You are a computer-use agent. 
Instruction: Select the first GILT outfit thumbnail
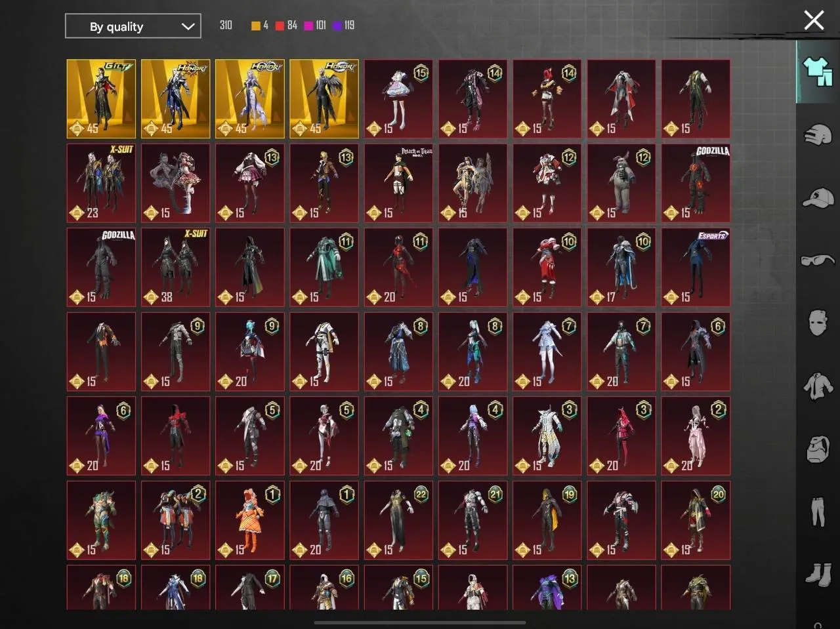tap(101, 98)
